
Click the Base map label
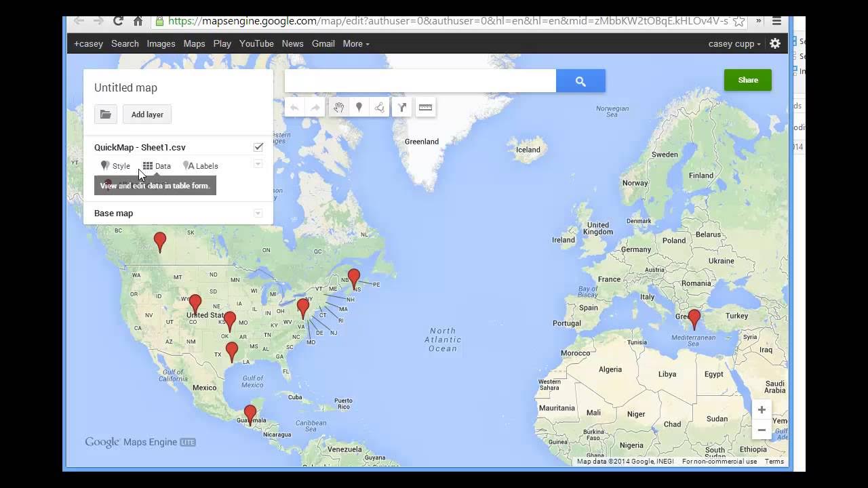click(x=113, y=213)
